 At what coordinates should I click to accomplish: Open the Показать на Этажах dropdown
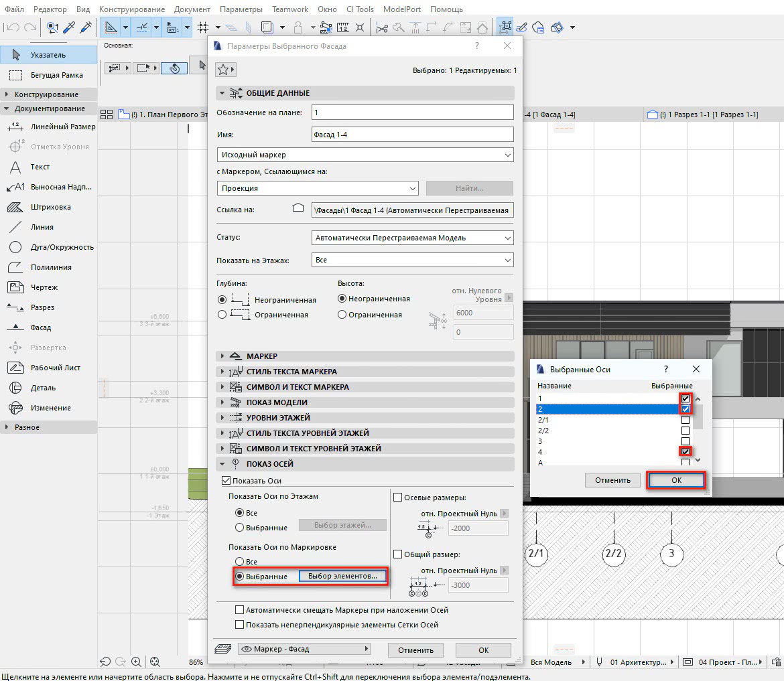(412, 260)
